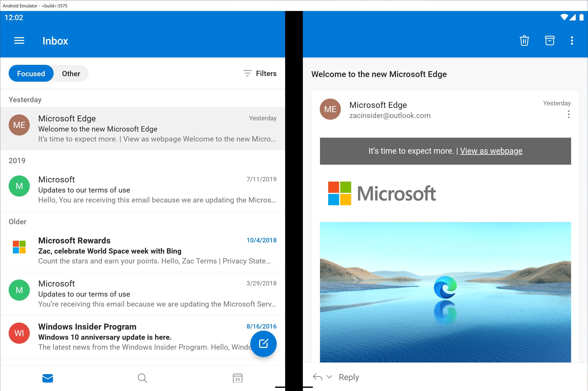
Task: Tap the ME avatar in the open email
Action: point(330,109)
